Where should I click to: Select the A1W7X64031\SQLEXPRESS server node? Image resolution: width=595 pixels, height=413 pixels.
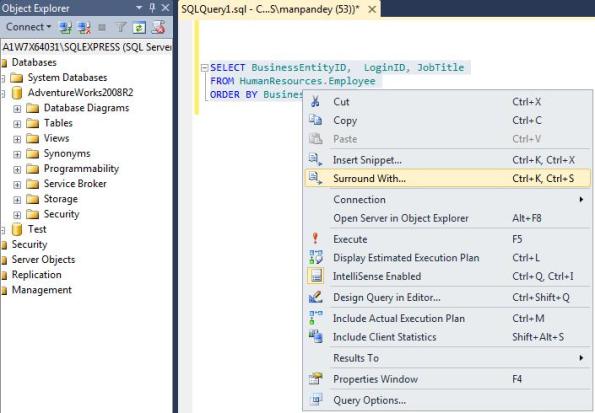click(87, 47)
